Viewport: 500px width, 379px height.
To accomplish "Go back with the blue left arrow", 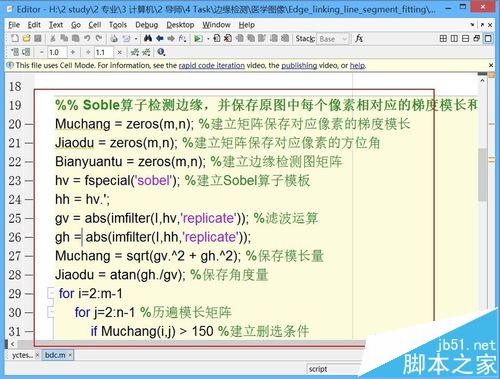I will coord(160,38).
